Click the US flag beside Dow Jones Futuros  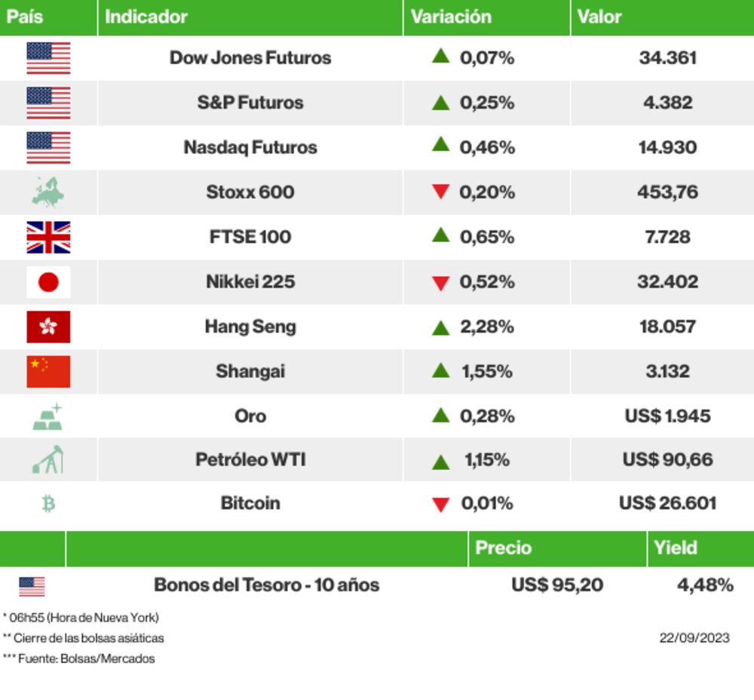pyautogui.click(x=48, y=58)
